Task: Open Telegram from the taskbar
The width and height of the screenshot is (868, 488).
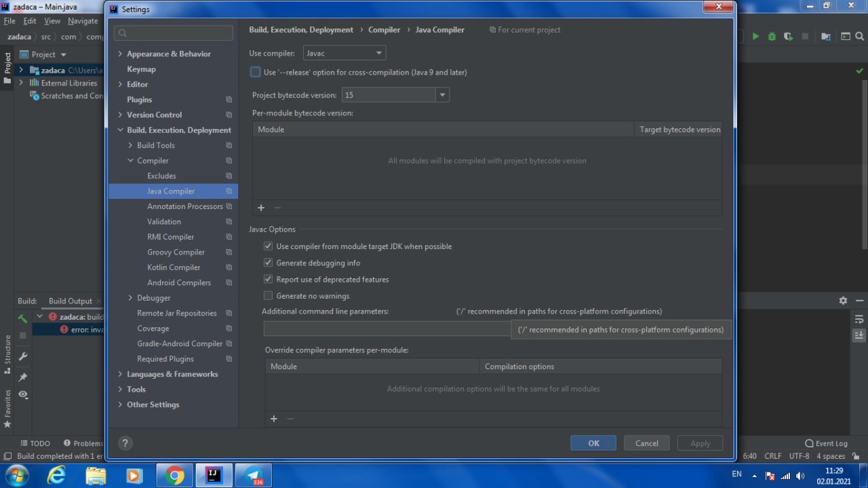Action: point(254,475)
